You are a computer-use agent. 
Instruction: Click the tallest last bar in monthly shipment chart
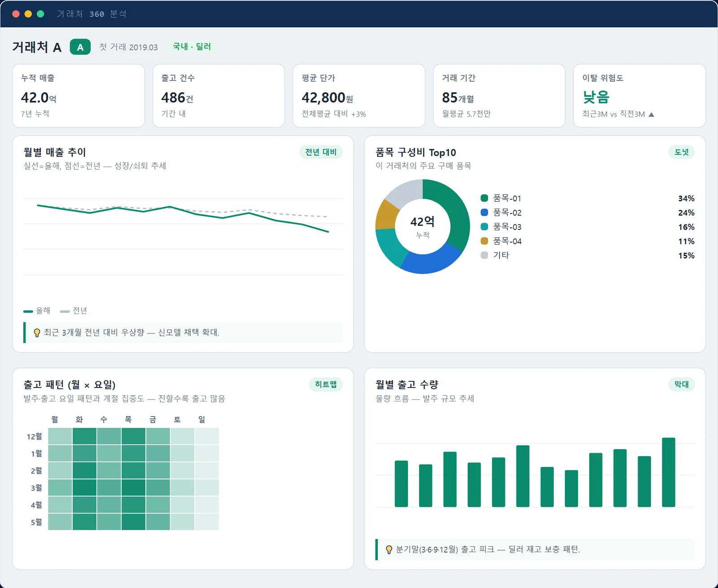[x=669, y=472]
